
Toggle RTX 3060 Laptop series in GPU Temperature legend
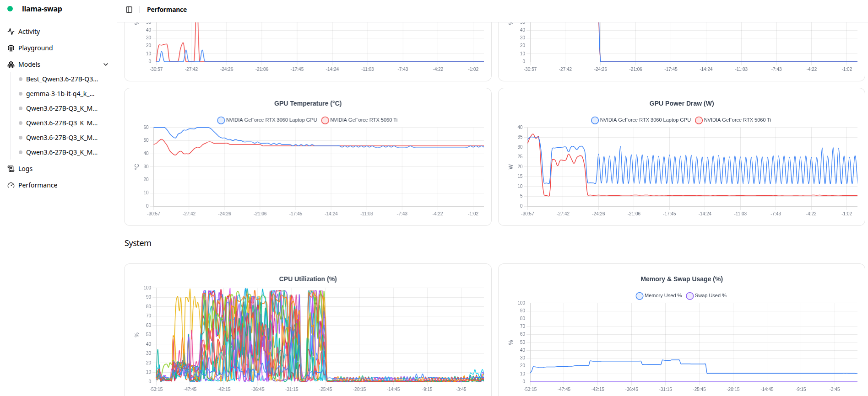[x=267, y=120]
